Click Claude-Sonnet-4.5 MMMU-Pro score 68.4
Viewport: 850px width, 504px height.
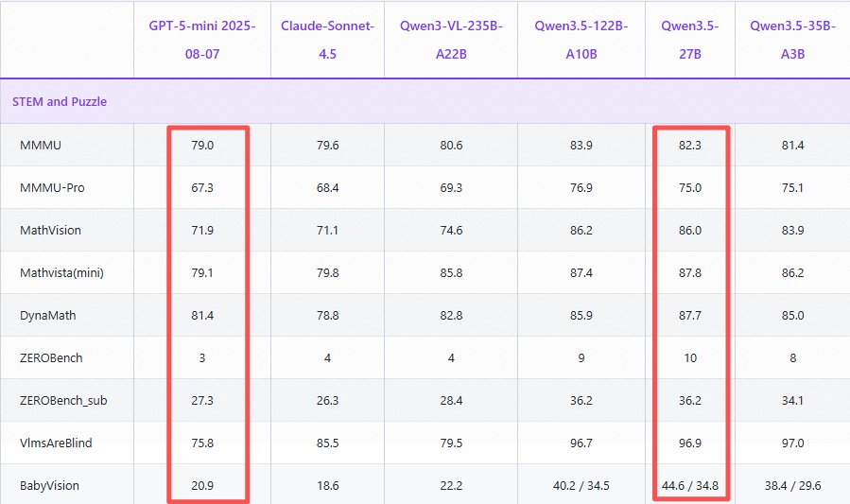pos(327,188)
